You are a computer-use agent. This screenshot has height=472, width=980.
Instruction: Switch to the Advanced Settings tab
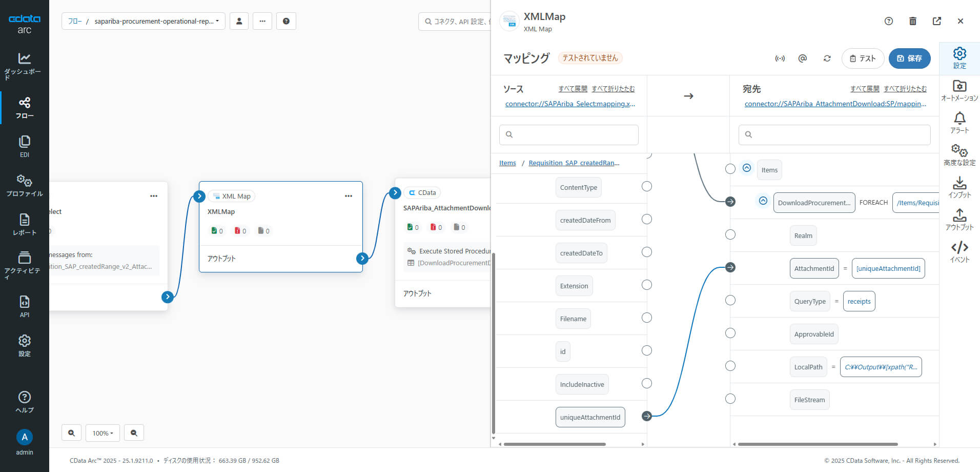(959, 155)
